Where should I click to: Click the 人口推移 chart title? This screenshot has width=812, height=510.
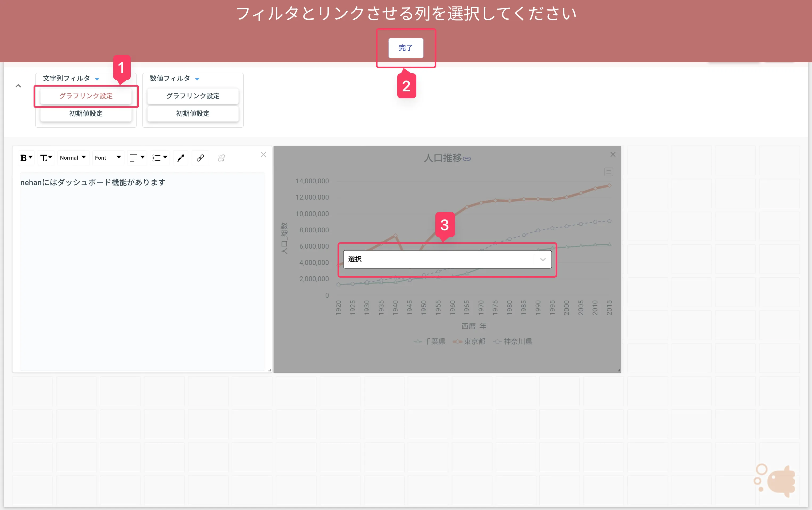click(443, 158)
